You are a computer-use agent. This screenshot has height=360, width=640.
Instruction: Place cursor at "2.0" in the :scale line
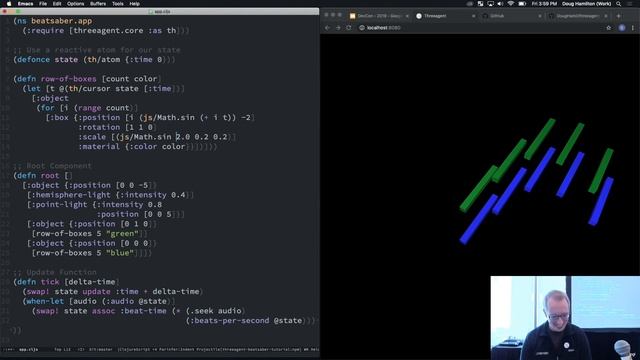[x=183, y=137]
